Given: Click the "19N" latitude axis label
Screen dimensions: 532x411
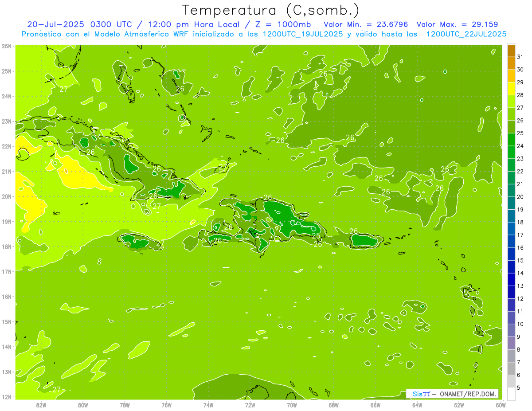Looking at the screenshot, I should click(x=7, y=221).
